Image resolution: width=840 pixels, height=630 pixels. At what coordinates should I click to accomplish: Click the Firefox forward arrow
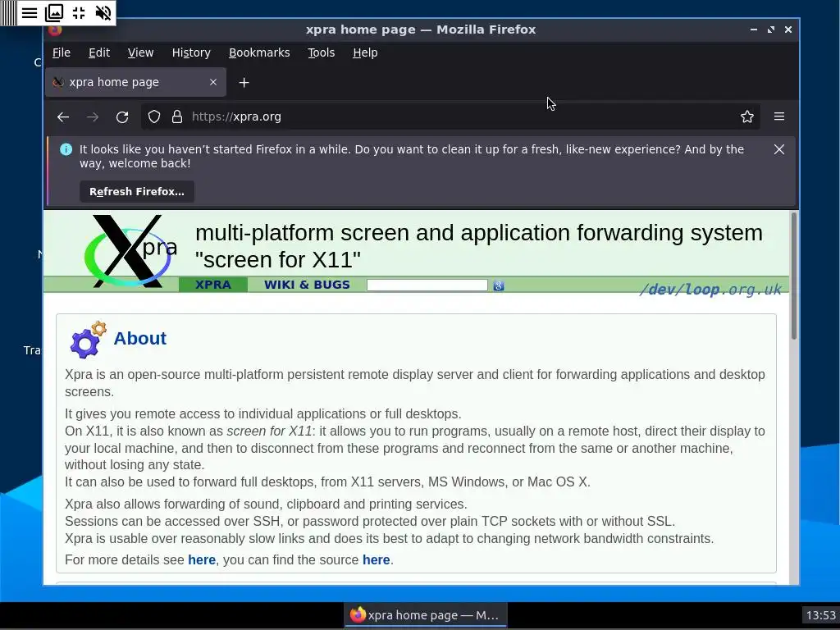93,116
